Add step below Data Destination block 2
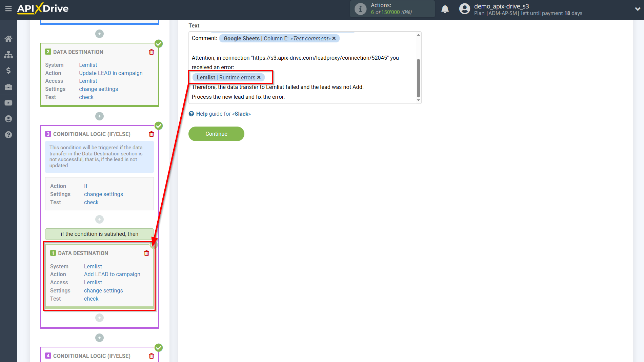This screenshot has height=362, width=644. pyautogui.click(x=99, y=116)
